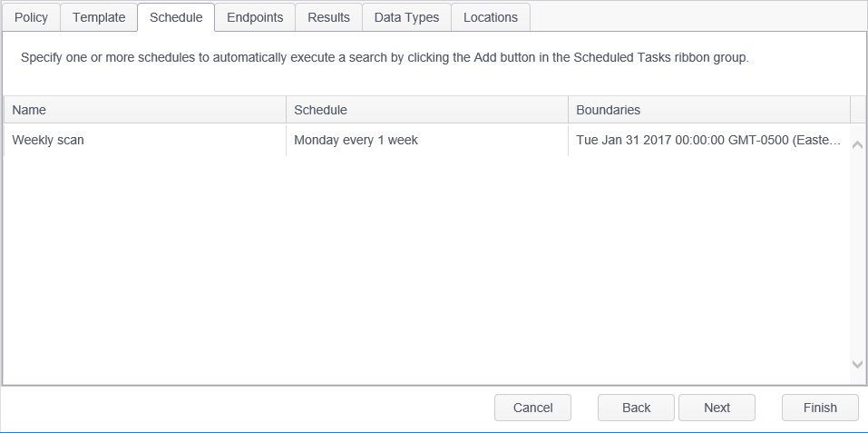Viewport: 868px width, 433px height.
Task: Select the Schedule tab
Action: (176, 17)
